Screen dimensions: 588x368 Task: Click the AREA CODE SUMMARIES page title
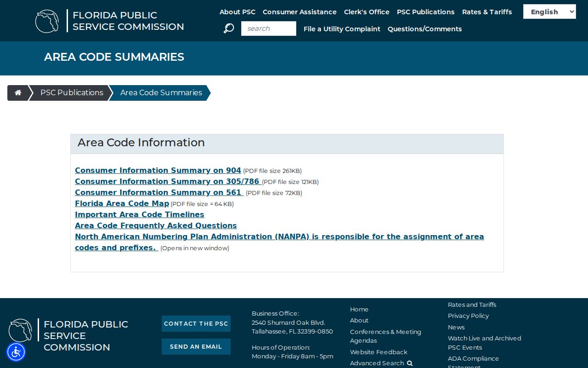(114, 57)
